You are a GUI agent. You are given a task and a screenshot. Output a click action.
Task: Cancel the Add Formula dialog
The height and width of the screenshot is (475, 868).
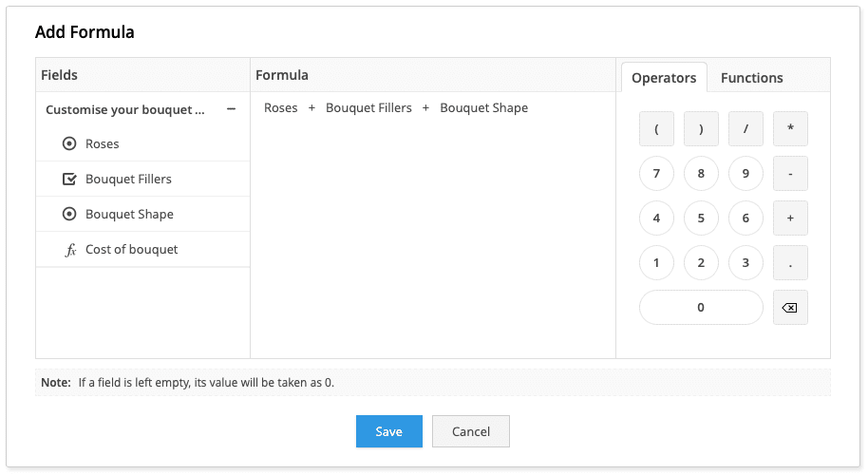[x=470, y=431]
